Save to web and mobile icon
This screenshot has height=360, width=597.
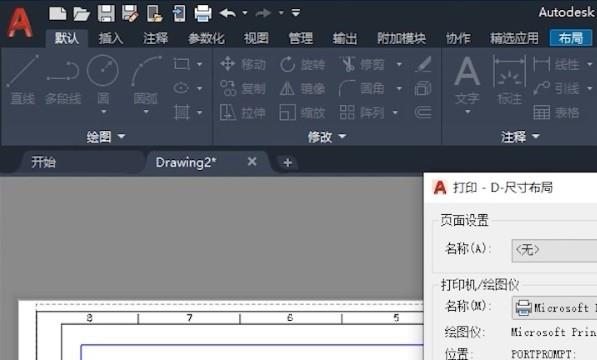point(179,13)
